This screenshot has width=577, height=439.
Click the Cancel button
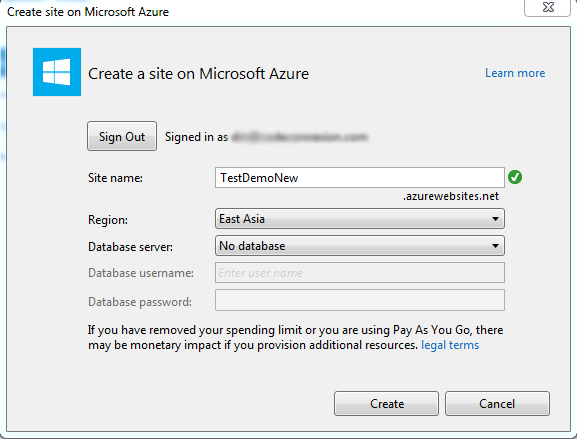pyautogui.click(x=497, y=404)
